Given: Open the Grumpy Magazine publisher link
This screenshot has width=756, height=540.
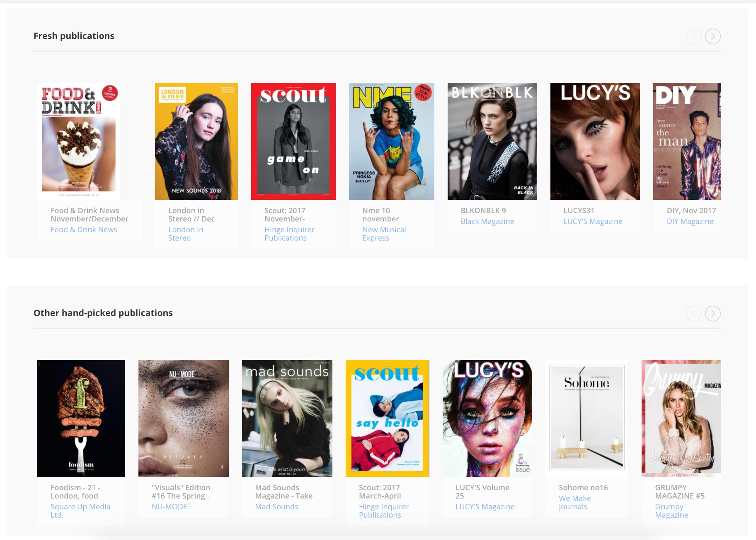Looking at the screenshot, I should coord(671,511).
